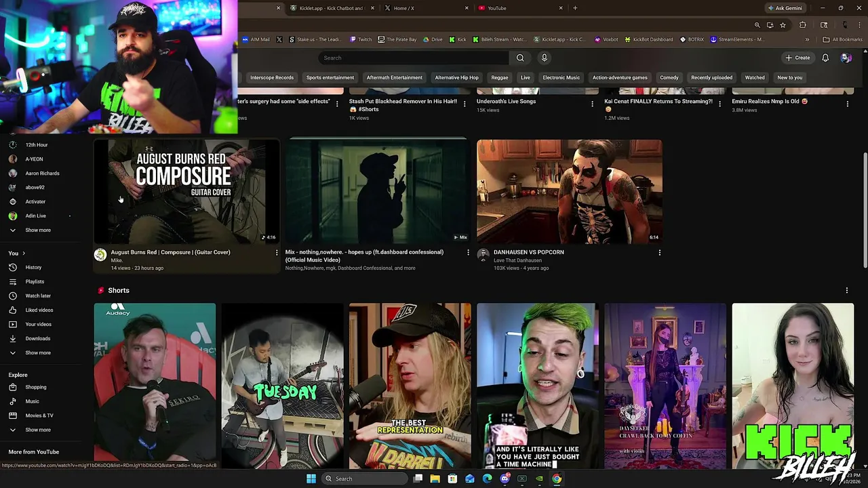
Task: Select the Recently uploaded chip
Action: pyautogui.click(x=712, y=77)
